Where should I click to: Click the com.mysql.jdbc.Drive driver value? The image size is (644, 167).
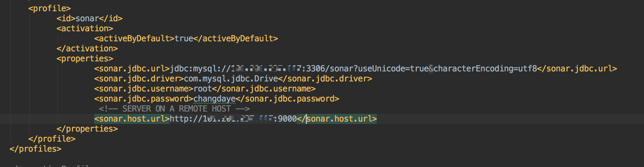click(x=231, y=78)
